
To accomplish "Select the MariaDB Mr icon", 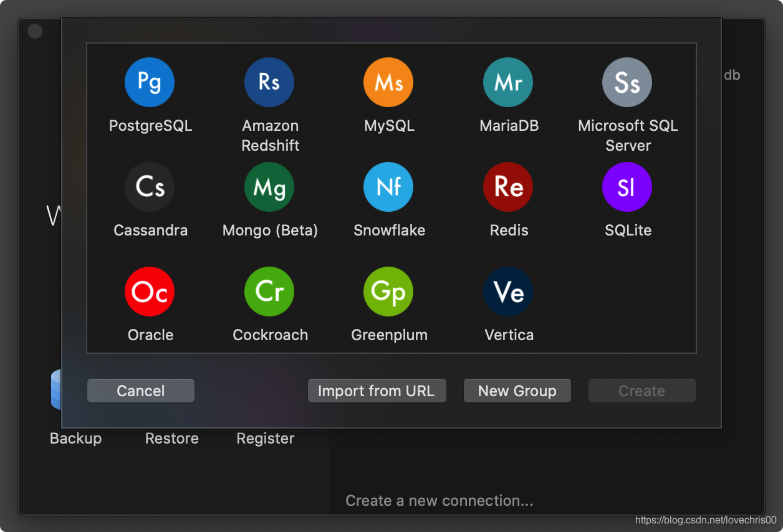I will (x=508, y=82).
